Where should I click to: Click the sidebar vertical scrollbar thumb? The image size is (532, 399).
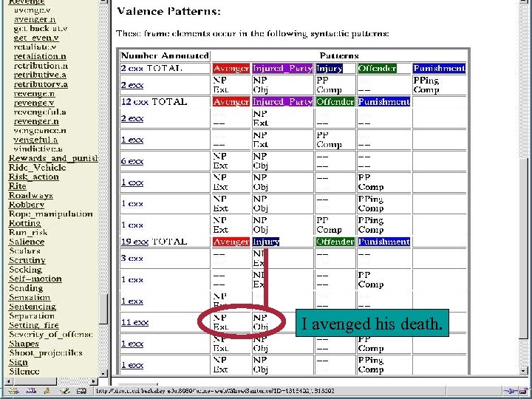point(103,310)
